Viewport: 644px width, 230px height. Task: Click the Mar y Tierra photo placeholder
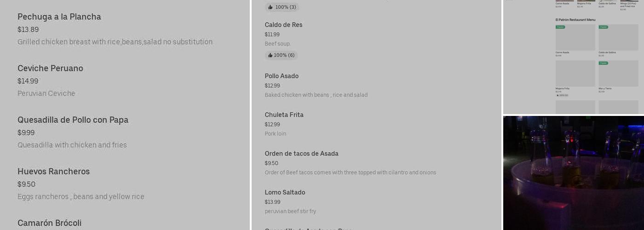coord(618,74)
